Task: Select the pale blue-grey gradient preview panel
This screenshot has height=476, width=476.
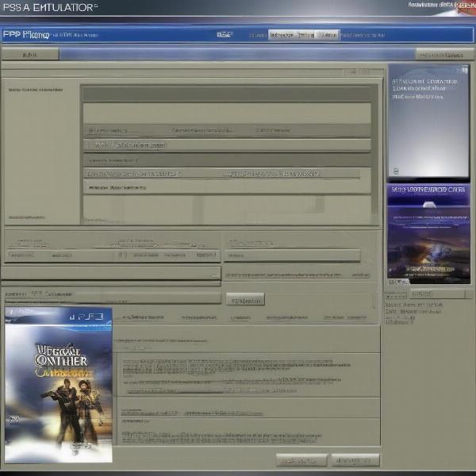Action: [x=428, y=121]
